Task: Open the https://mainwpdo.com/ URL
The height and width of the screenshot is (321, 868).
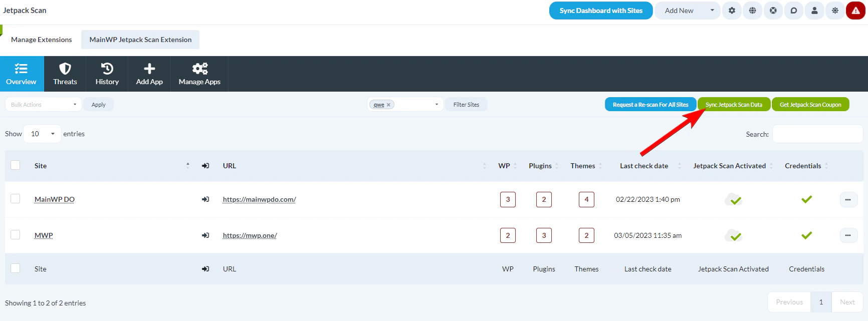Action: [260, 199]
